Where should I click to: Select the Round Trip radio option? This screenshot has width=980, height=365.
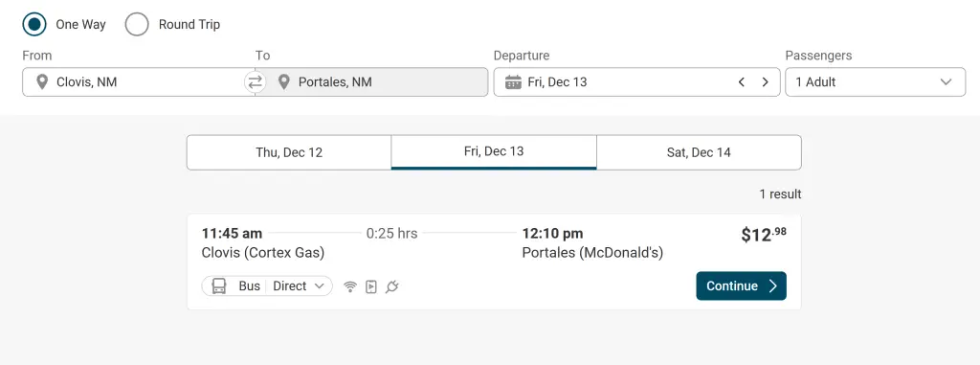[137, 24]
